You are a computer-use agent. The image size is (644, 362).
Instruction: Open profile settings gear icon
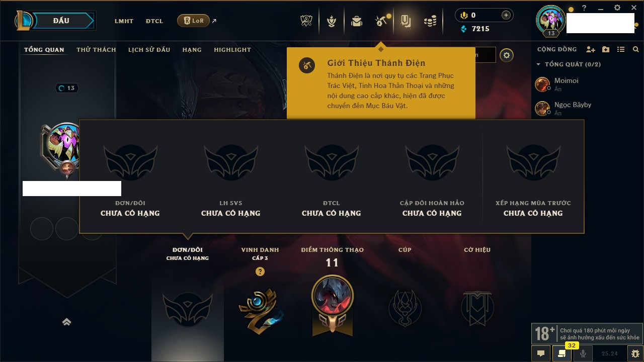tap(507, 55)
